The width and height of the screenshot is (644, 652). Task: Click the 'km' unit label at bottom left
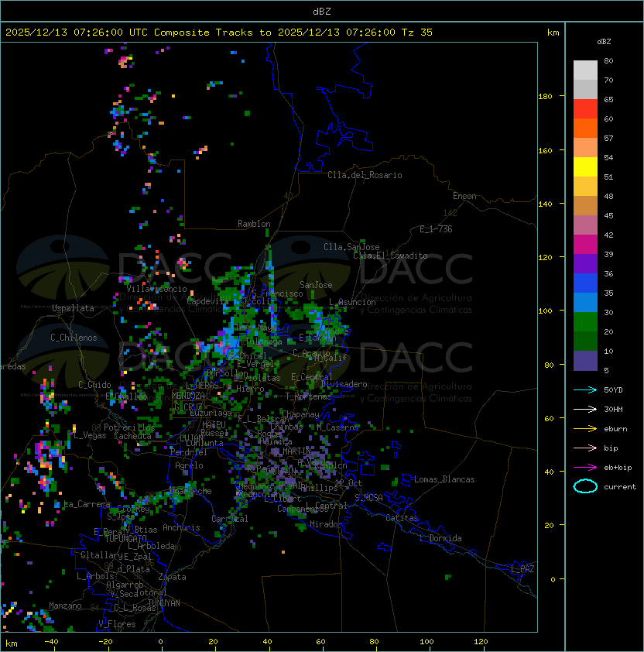[12, 643]
